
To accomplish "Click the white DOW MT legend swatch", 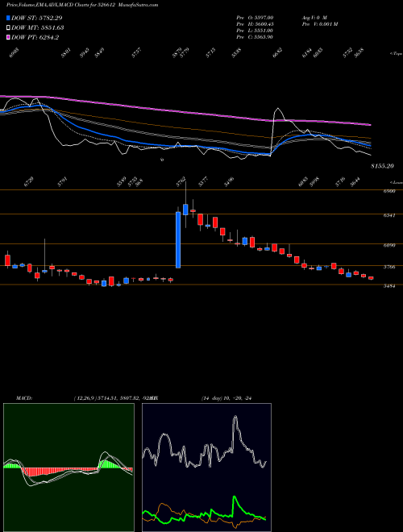I will coord(8,28).
